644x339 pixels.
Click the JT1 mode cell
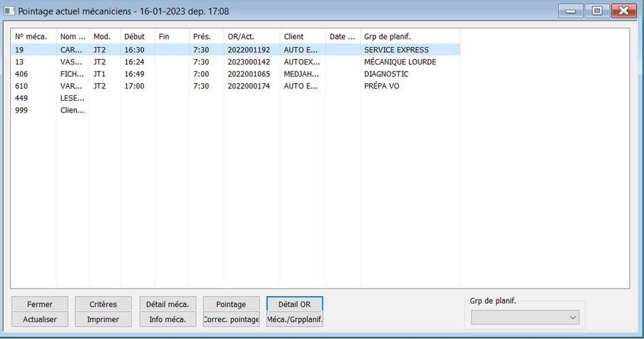(99, 74)
